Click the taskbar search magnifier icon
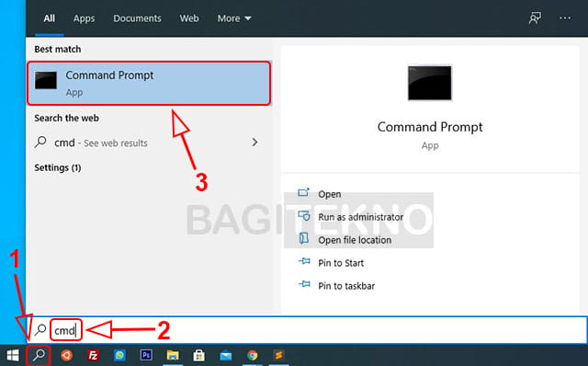Viewport: 588px width, 366px height. pyautogui.click(x=39, y=355)
